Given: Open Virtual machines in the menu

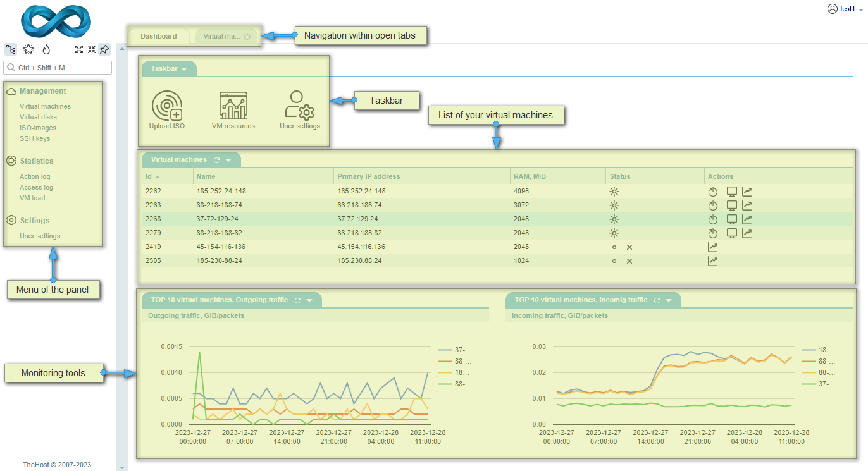Looking at the screenshot, I should (45, 106).
